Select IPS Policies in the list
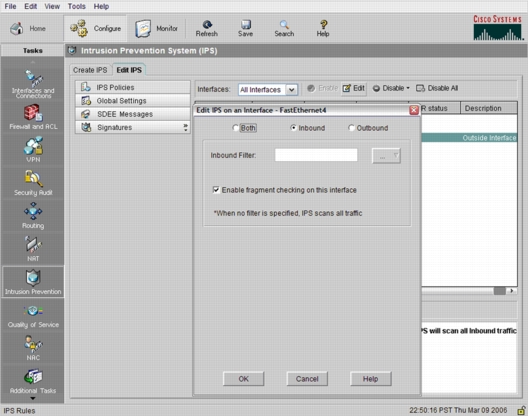This screenshot has width=530, height=418. tap(132, 87)
